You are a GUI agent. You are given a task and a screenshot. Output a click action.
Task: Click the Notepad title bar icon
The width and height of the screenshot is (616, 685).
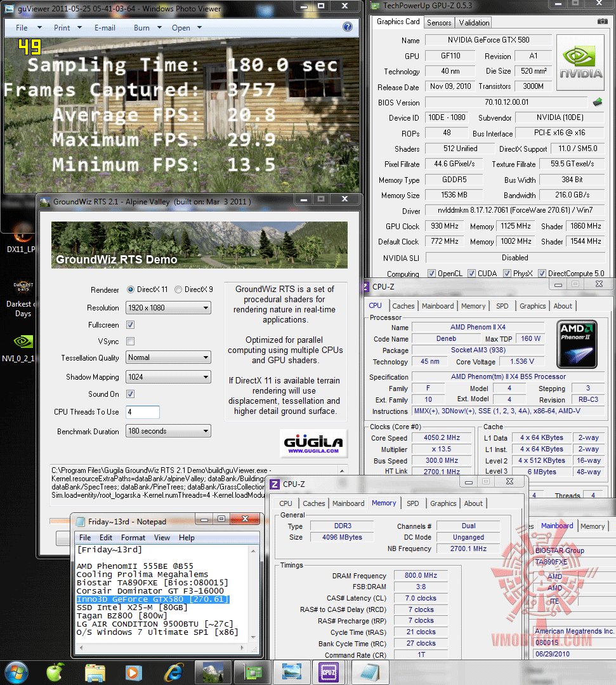click(x=81, y=521)
